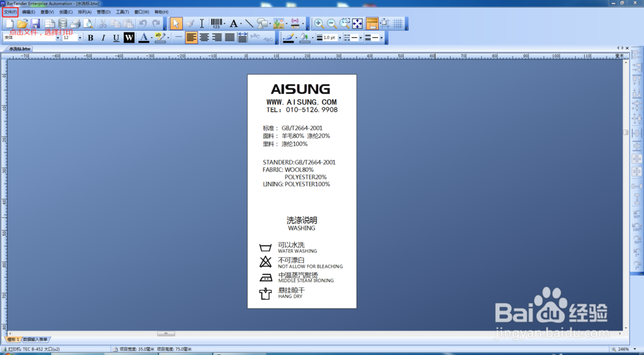The height and width of the screenshot is (355, 644).
Task: Toggle underline formatting (U)
Action: (116, 38)
